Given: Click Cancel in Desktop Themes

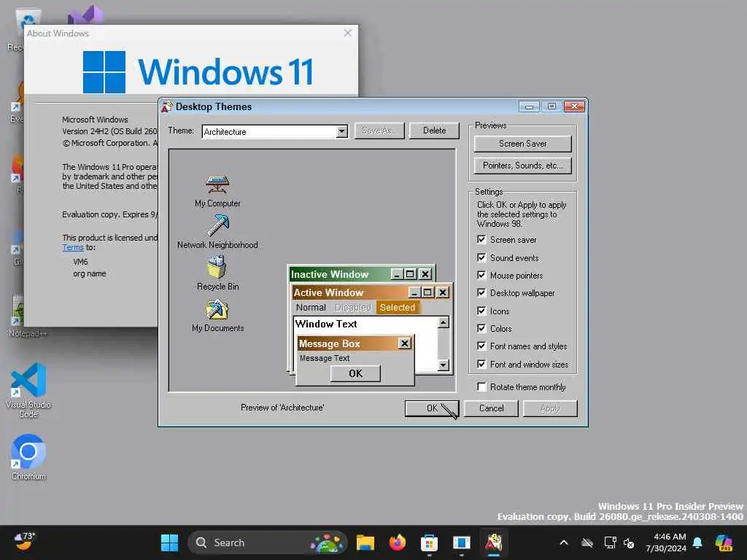Looking at the screenshot, I should [491, 408].
